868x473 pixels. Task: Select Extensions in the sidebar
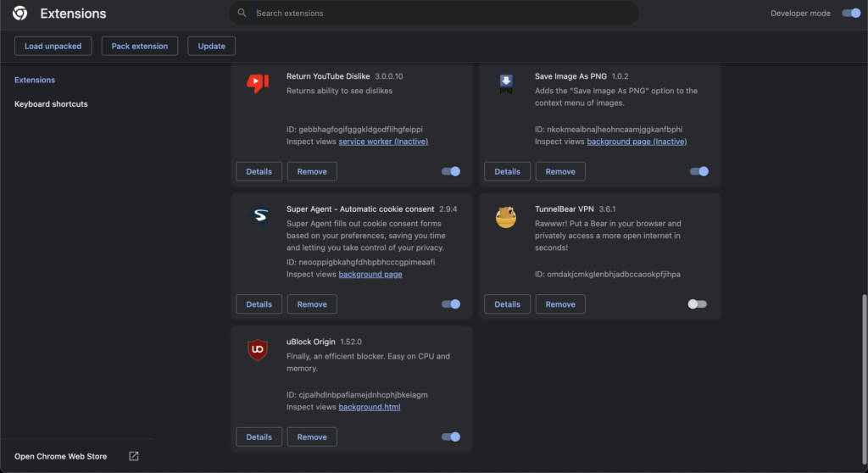coord(34,80)
